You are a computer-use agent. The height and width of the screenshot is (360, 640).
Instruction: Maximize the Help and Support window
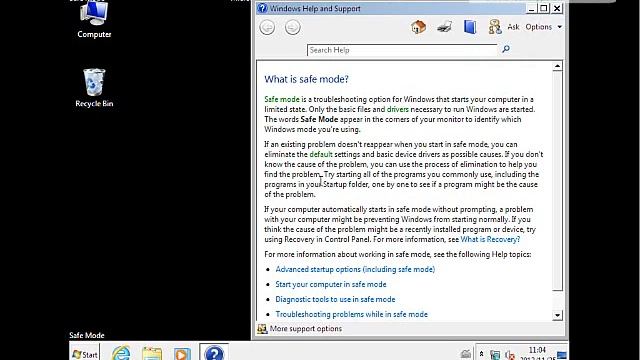click(544, 9)
